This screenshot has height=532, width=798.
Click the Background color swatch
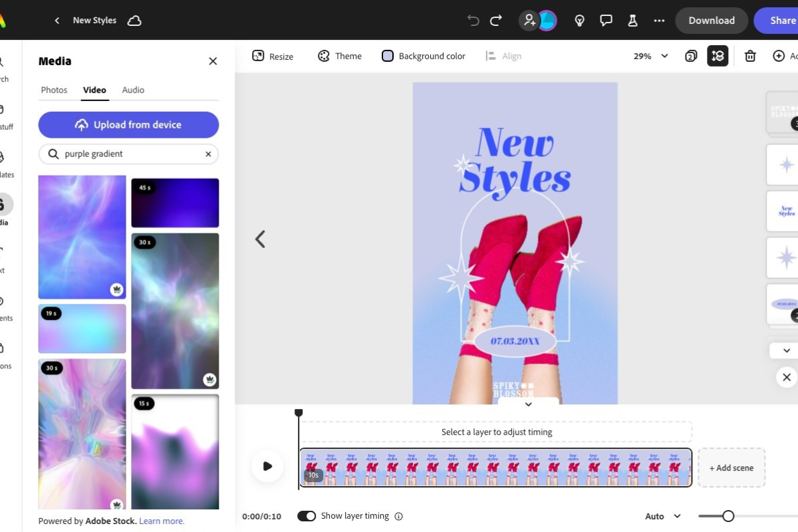(388, 57)
